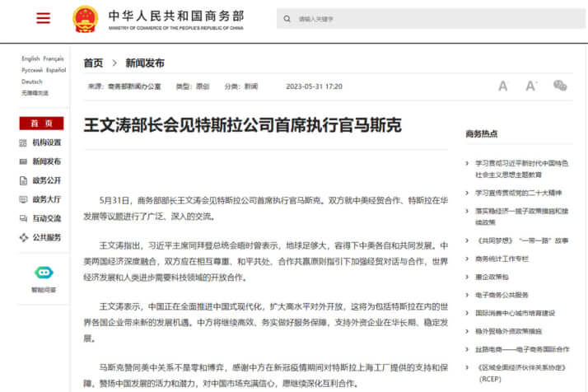The image size is (588, 392).
Task: Open 商务统计工作专栏 hot topic link
Action: tap(502, 259)
